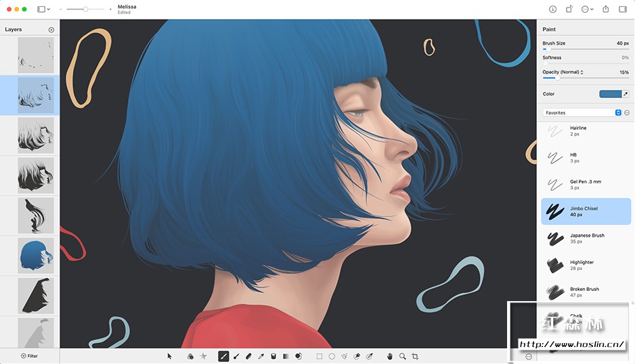Select the fourth layer with dark hair shading
Viewport: 635px width, 364px height.
click(x=36, y=175)
